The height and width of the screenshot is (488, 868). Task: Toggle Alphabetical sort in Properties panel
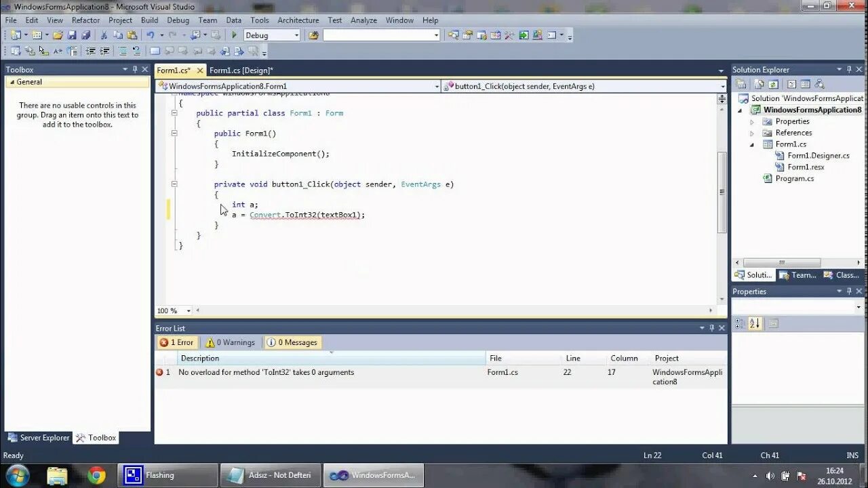pyautogui.click(x=755, y=324)
